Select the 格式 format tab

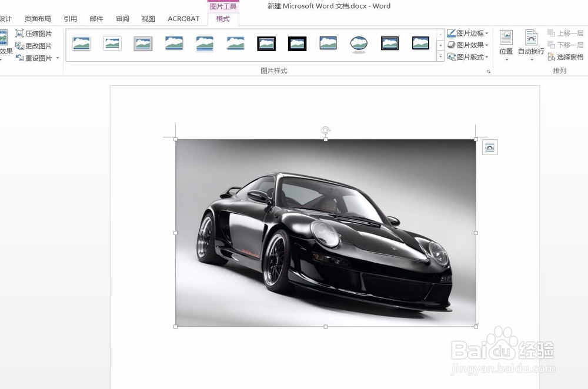click(223, 19)
